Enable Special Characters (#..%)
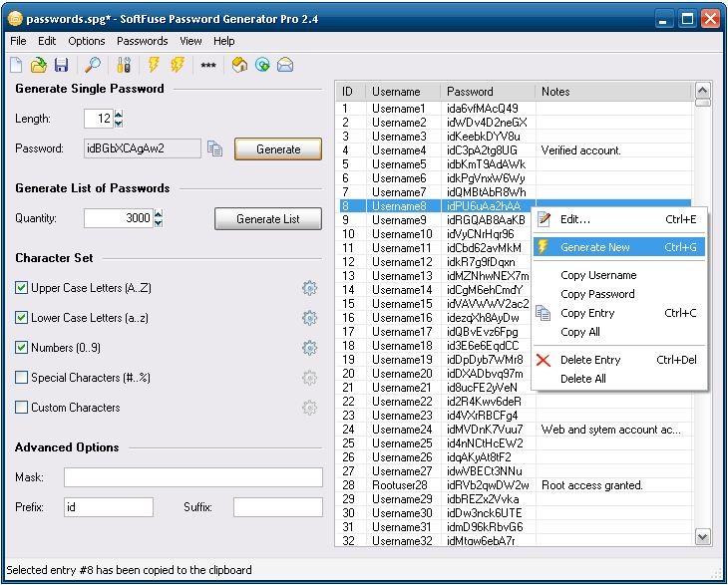 (x=21, y=378)
